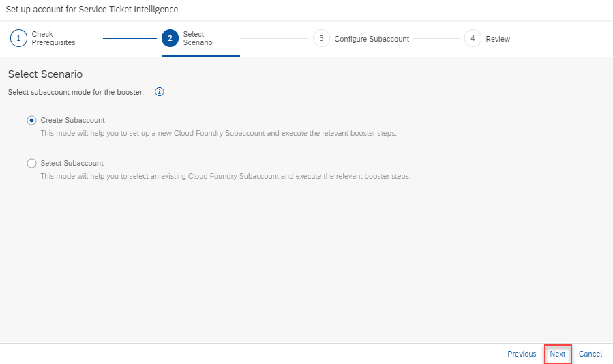
Task: Jump to step 3 Configure Subaccount
Action: click(x=361, y=39)
